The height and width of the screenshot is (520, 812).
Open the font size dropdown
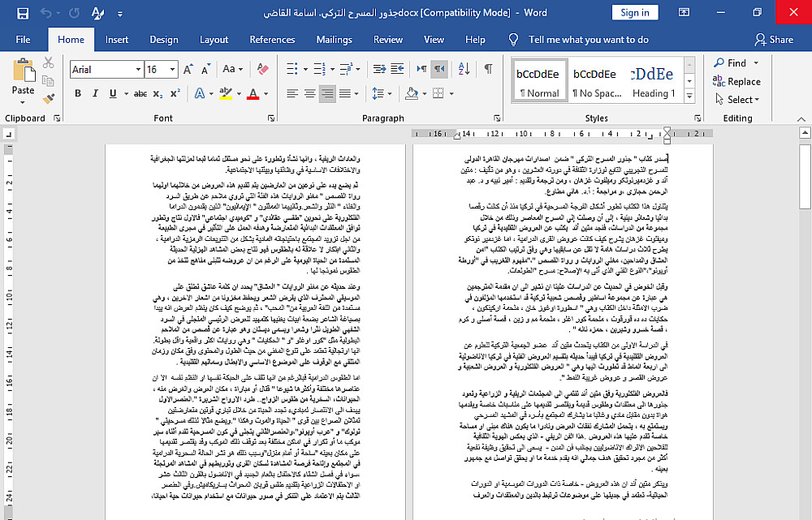coord(172,69)
